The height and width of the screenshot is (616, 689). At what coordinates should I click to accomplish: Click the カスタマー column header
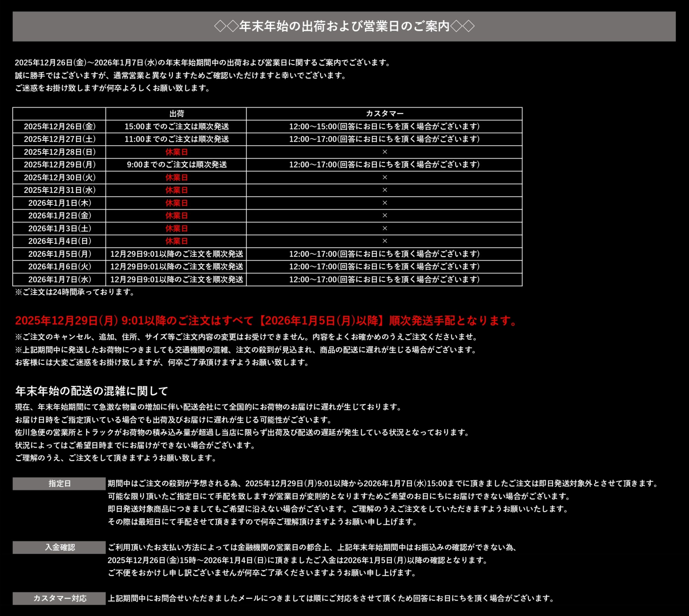coord(384,114)
